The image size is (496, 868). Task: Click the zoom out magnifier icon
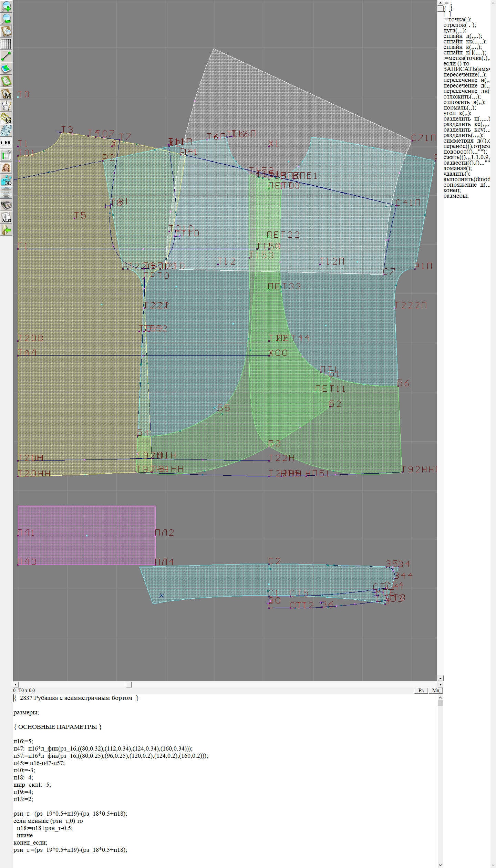pos(6,19)
